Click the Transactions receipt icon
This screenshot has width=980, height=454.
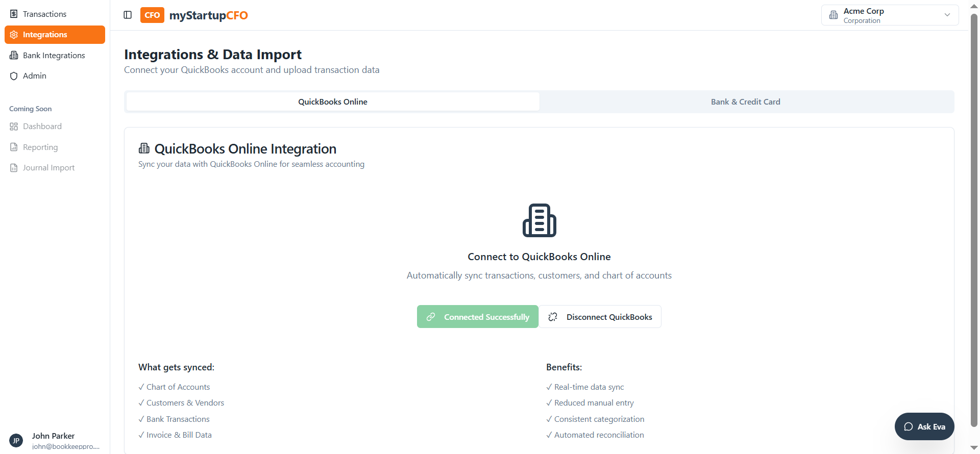[x=14, y=14]
